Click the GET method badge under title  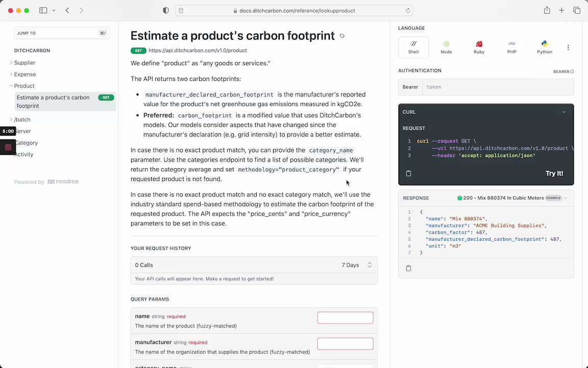pos(138,50)
